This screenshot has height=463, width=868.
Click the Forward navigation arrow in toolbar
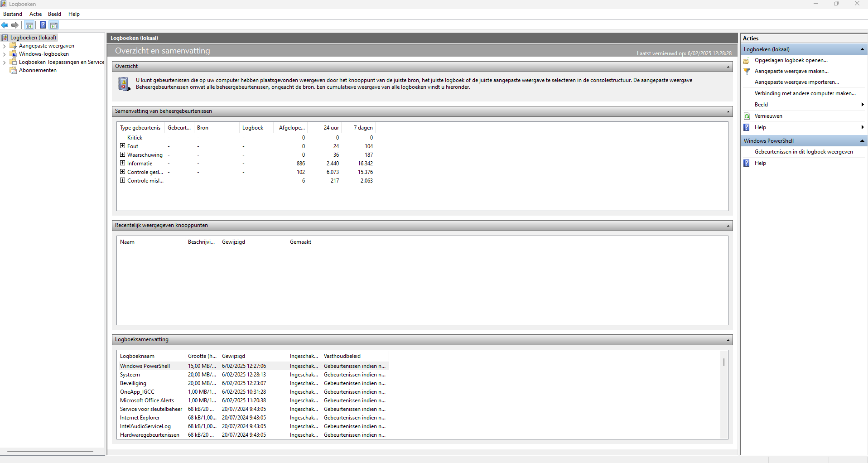tap(14, 25)
